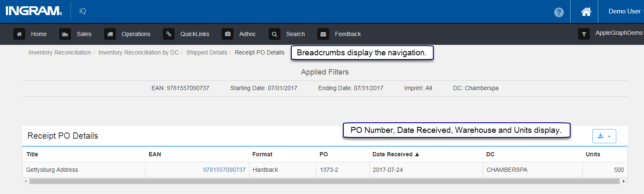Click the scrollbar right arrow
The width and height of the screenshot is (644, 194).
pos(623,181)
